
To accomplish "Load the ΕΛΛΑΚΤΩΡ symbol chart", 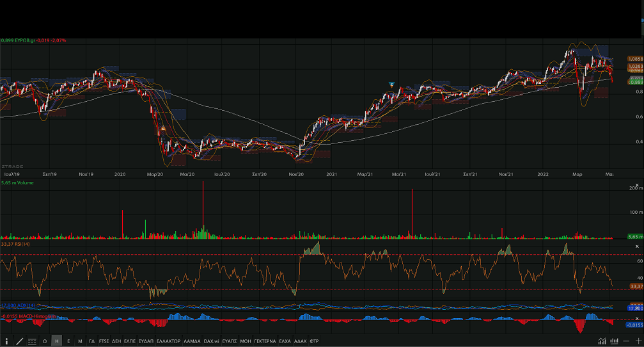I will click(x=168, y=341).
